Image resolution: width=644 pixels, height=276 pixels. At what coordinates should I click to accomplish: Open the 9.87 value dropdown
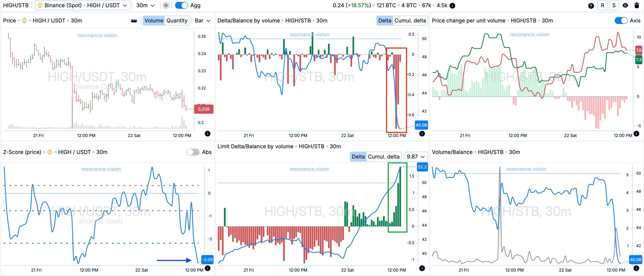click(416, 157)
